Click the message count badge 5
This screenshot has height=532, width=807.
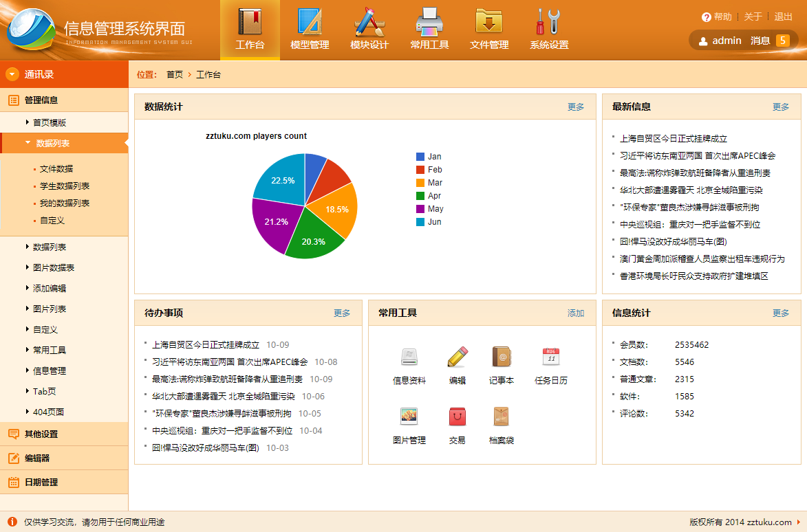coord(782,41)
